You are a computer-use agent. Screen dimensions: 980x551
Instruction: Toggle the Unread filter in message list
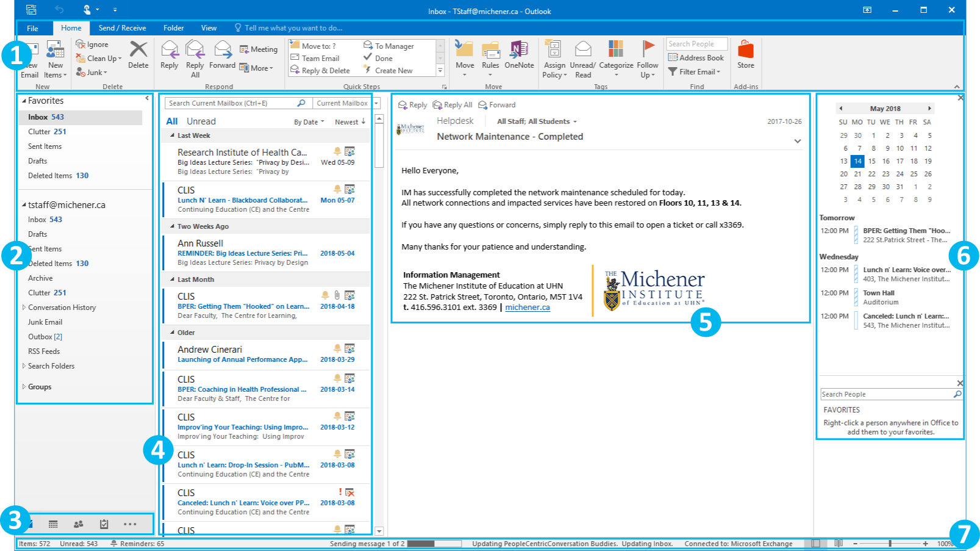point(201,121)
